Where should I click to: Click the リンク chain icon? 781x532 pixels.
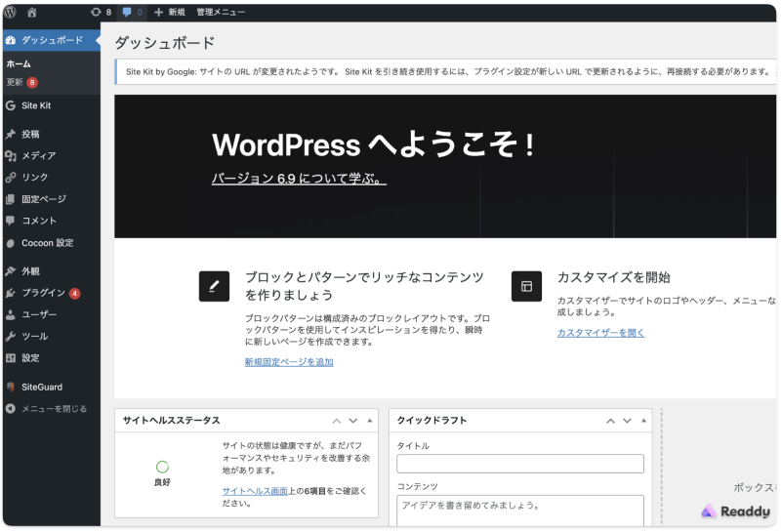coord(11,178)
